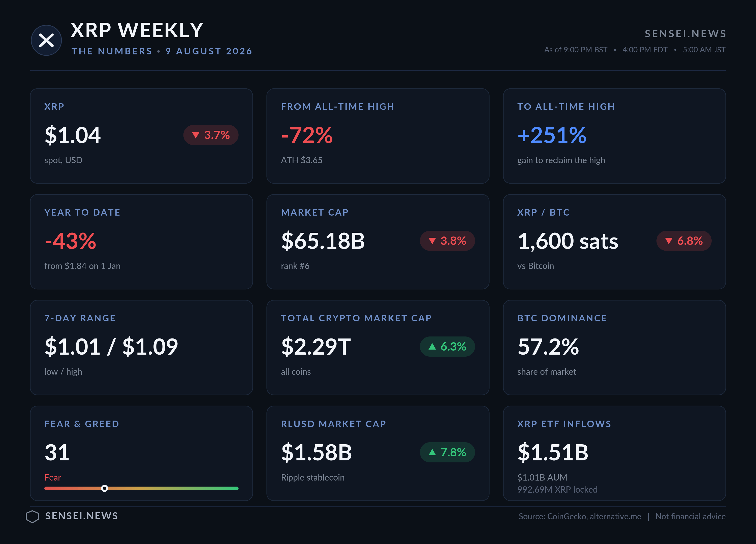Select the "-43%" year to date value

[70, 241]
